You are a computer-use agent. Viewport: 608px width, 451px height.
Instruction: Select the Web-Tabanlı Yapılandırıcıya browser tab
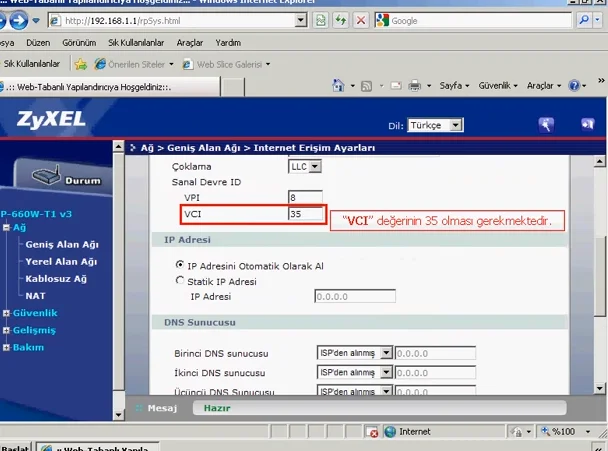pos(109,87)
